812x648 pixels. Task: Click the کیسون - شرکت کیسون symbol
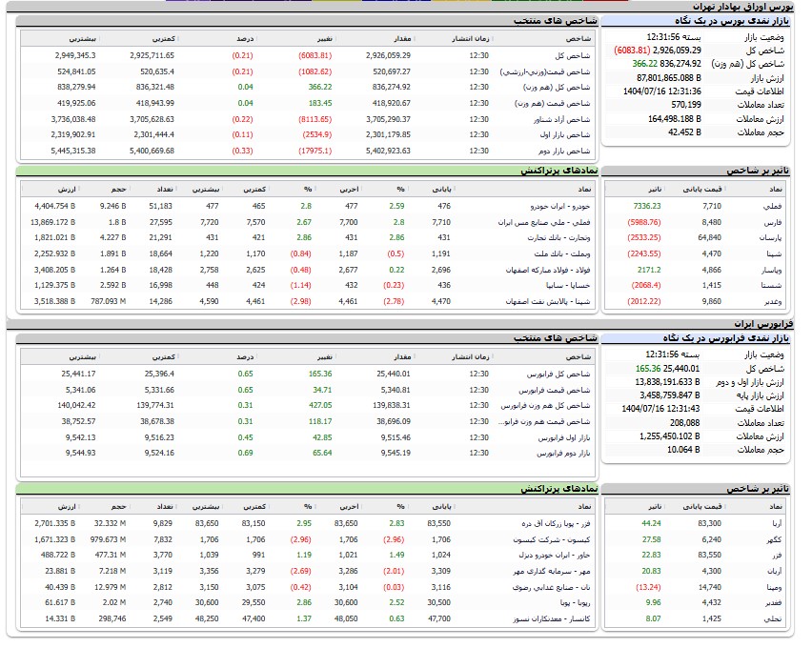546,539
